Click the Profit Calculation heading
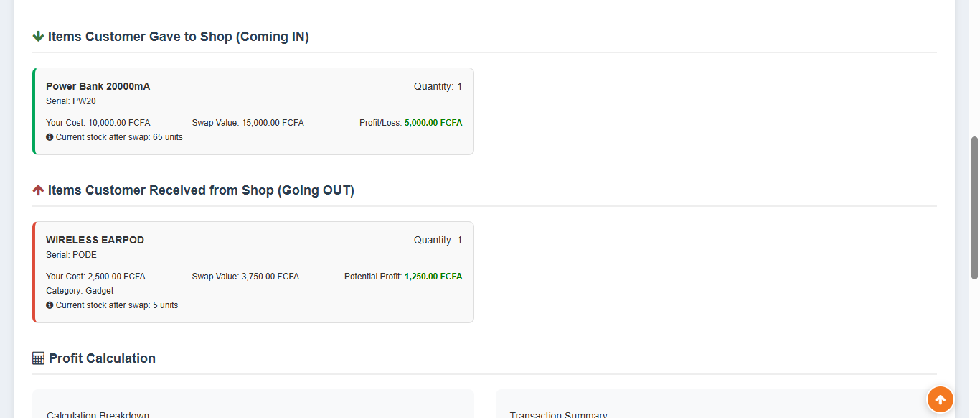The width and height of the screenshot is (980, 418). pyautogui.click(x=102, y=358)
